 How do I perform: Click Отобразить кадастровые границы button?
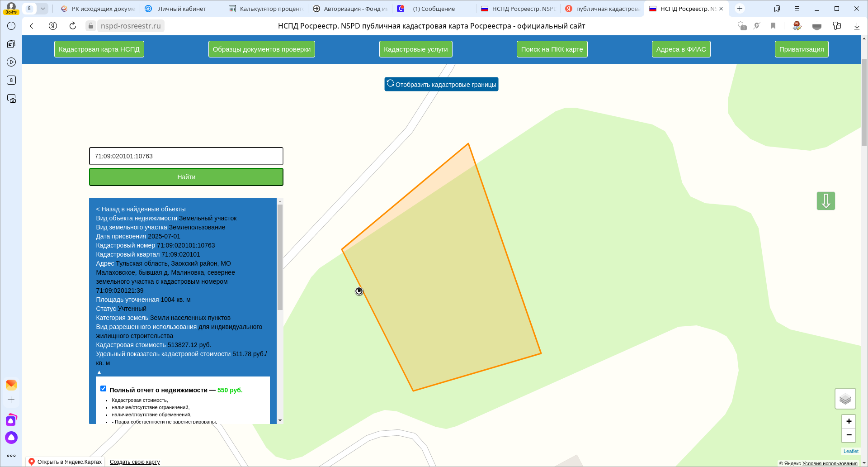tap(441, 85)
